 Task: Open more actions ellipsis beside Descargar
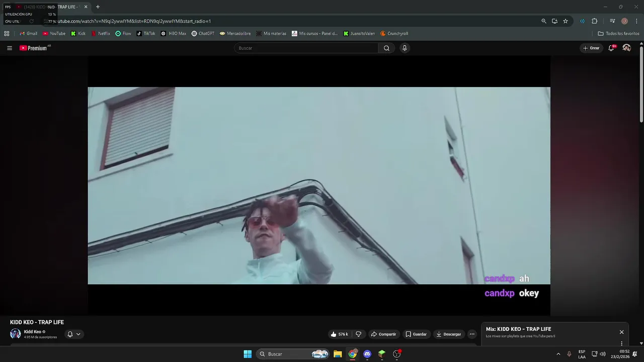[472, 334]
